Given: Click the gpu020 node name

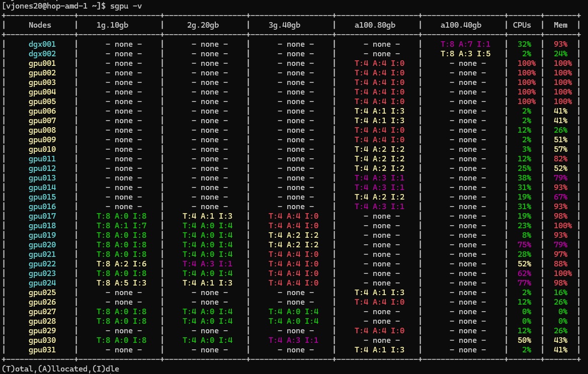Looking at the screenshot, I should [x=42, y=245].
